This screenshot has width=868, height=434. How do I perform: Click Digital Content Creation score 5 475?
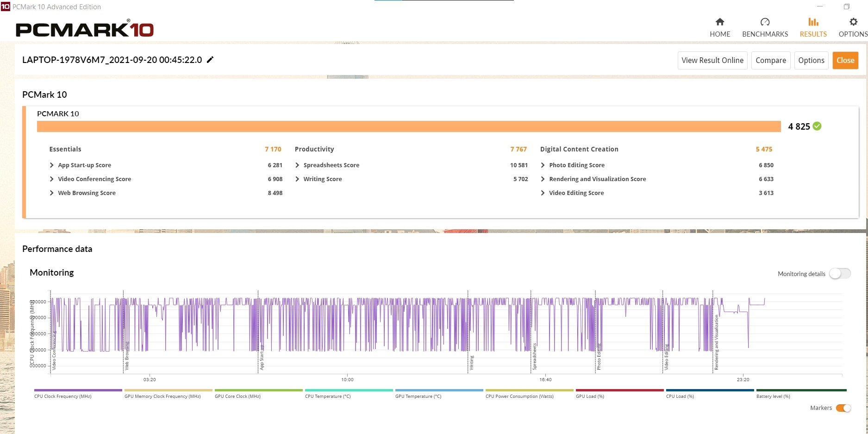(x=764, y=149)
